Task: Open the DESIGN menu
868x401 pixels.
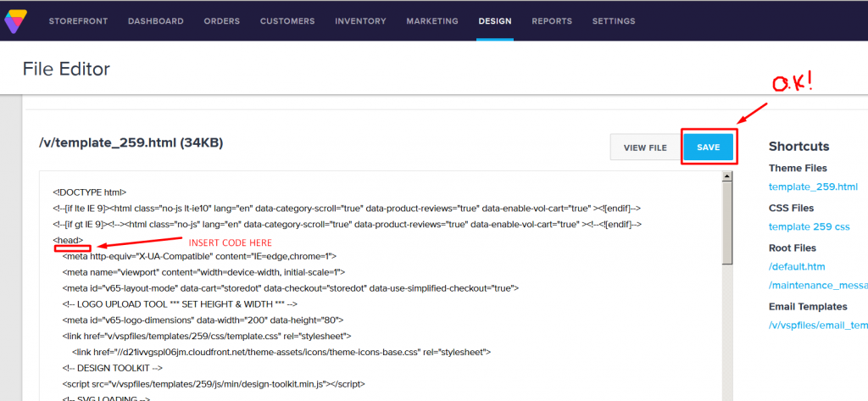Action: (495, 21)
